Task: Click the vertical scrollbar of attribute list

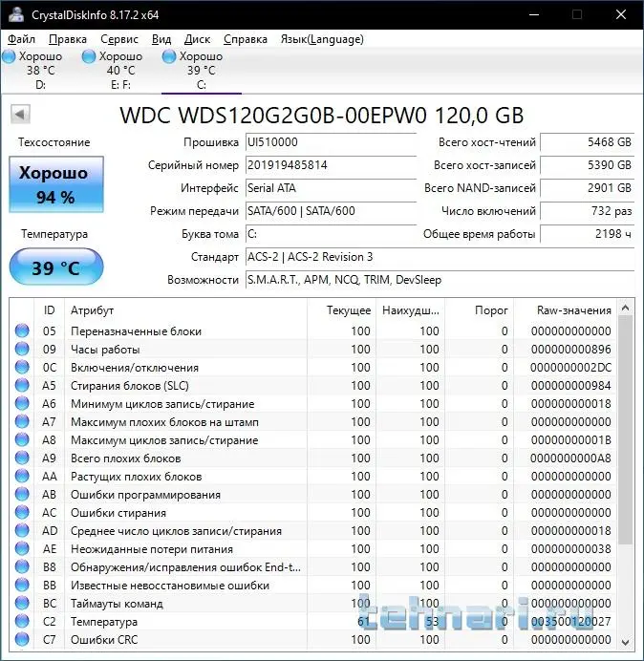Action: pos(626,430)
